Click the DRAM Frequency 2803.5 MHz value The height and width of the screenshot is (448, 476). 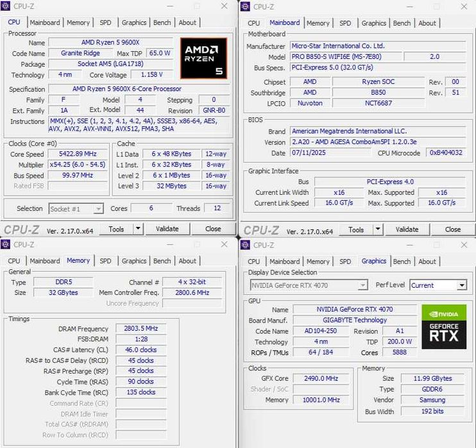coord(141,329)
